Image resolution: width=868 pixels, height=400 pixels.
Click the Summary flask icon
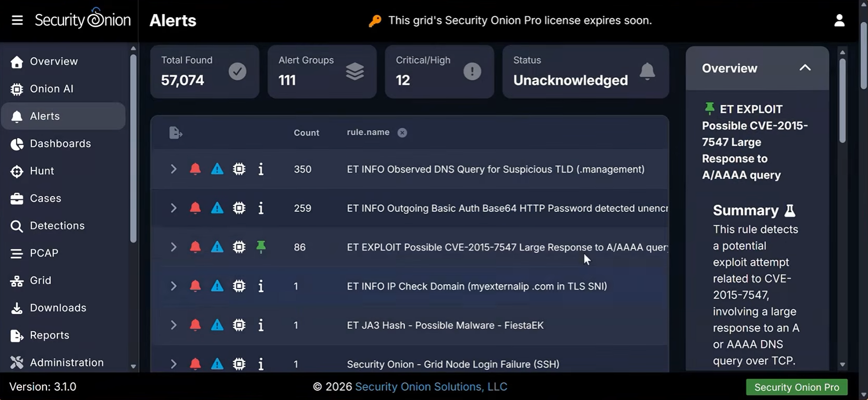[x=790, y=211]
